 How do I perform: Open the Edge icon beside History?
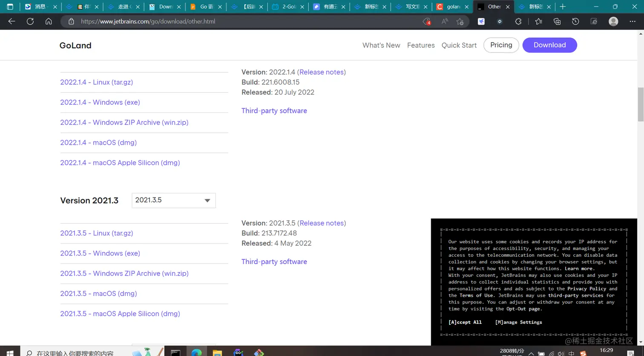coord(594,21)
